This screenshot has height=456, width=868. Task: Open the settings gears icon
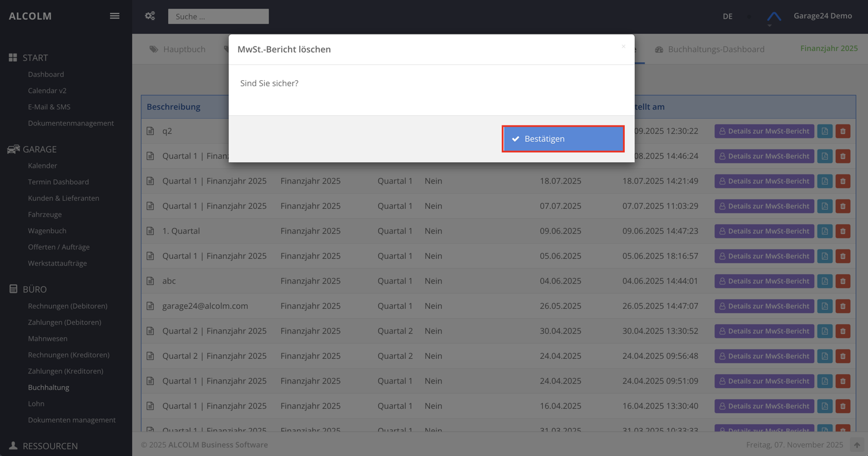(x=150, y=16)
